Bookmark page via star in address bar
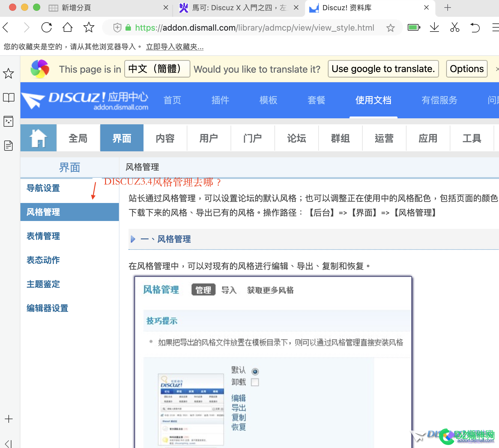 [390, 28]
